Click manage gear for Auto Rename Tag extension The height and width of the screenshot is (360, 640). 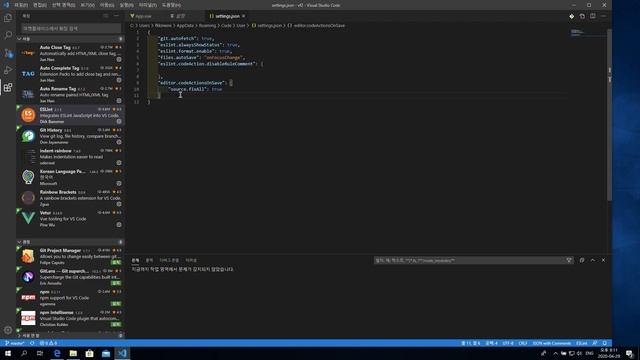point(119,101)
